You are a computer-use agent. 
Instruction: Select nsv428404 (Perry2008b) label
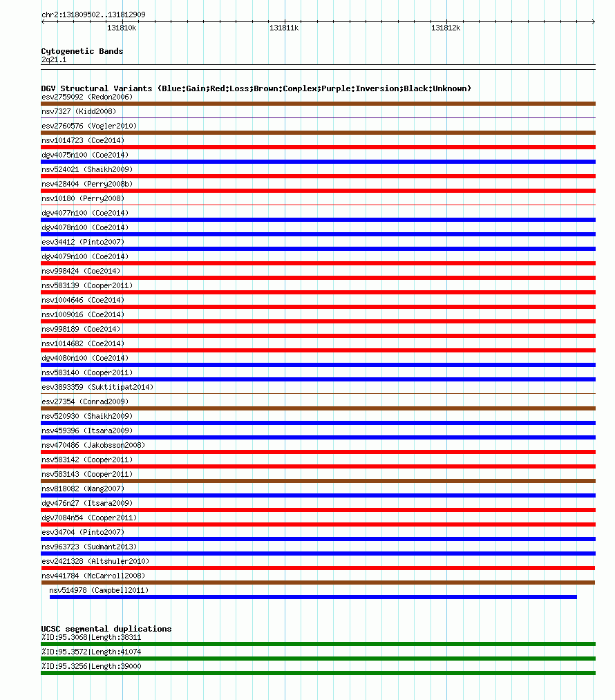point(87,184)
